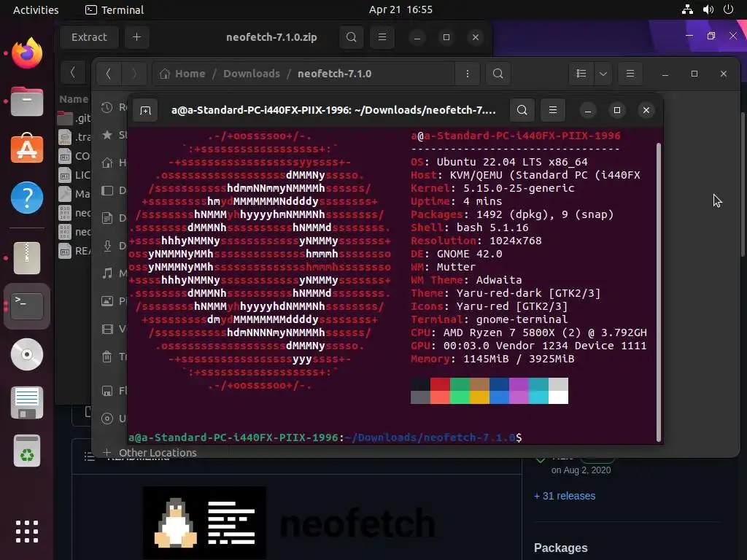Image resolution: width=747 pixels, height=560 pixels.
Task: Open Videos sidebar entry film icon
Action: pos(107,329)
